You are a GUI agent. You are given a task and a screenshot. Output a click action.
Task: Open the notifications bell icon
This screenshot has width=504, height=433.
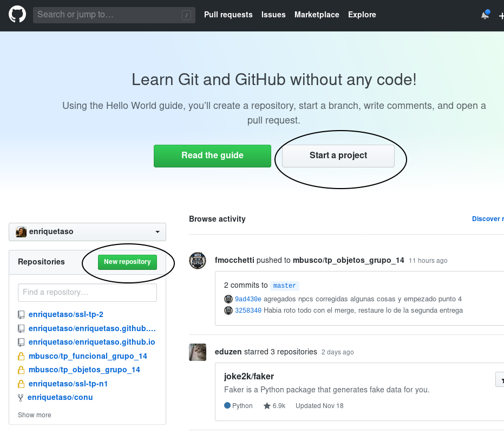coord(486,15)
